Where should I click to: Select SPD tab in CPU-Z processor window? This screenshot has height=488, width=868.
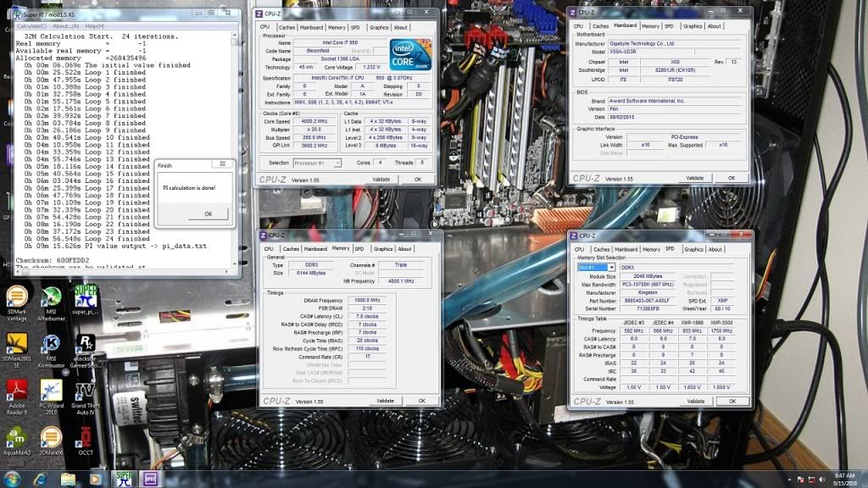click(x=355, y=27)
